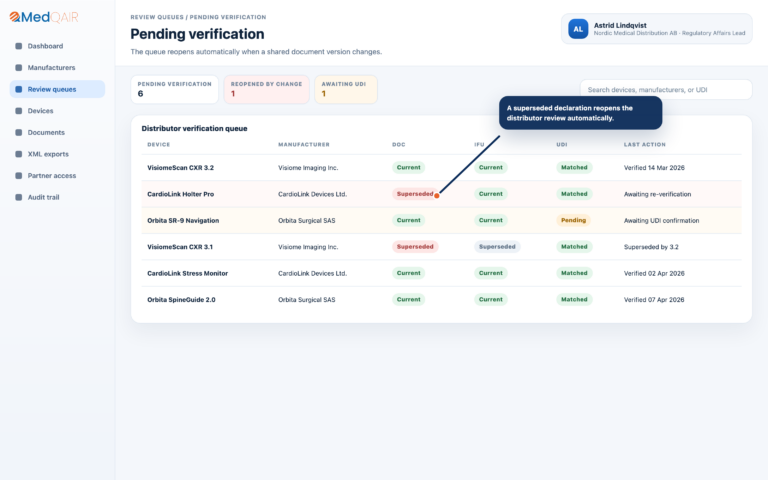Click the XML exports sidebar icon
Viewport: 768px width, 480px height.
(x=19, y=154)
